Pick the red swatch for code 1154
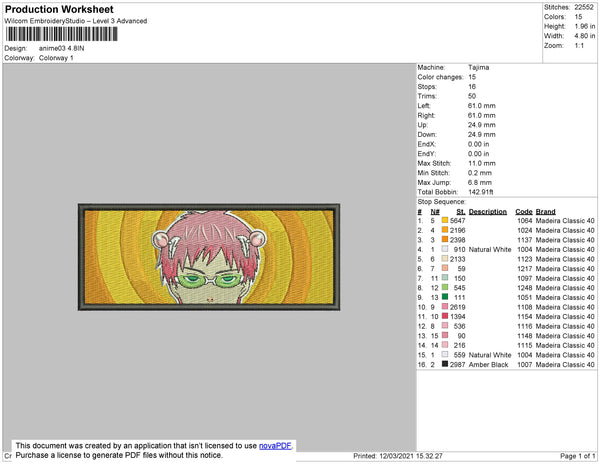 445,316
